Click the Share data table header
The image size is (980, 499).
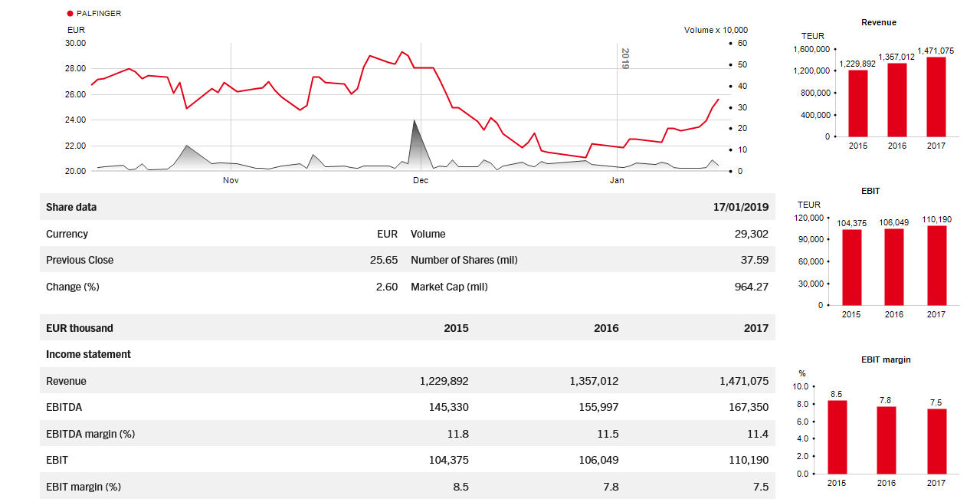[x=71, y=207]
